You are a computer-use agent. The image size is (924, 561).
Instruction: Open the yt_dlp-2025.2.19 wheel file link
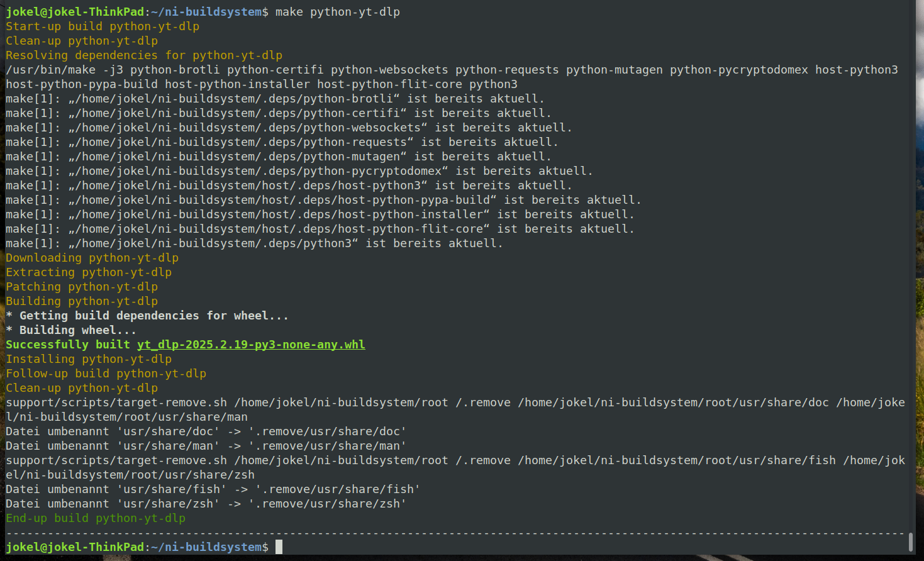251,345
